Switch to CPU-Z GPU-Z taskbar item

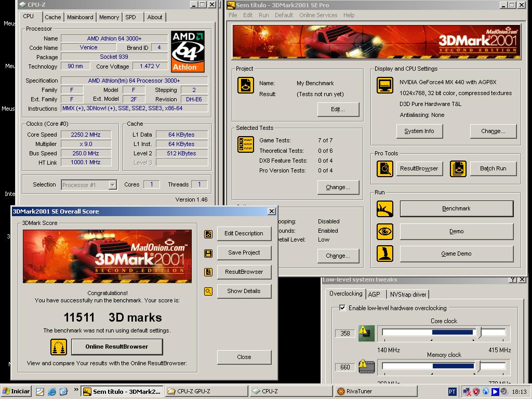click(206, 392)
